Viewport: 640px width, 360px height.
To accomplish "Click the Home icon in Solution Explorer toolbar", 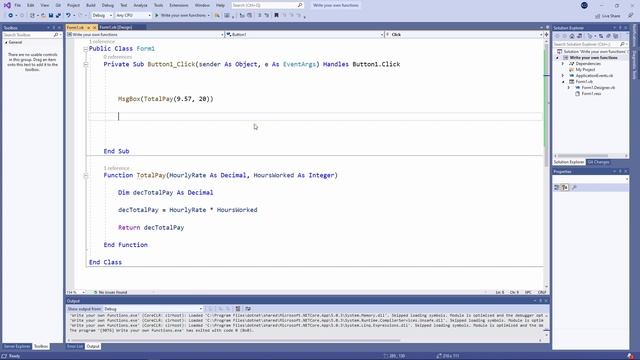I will (x=572, y=36).
